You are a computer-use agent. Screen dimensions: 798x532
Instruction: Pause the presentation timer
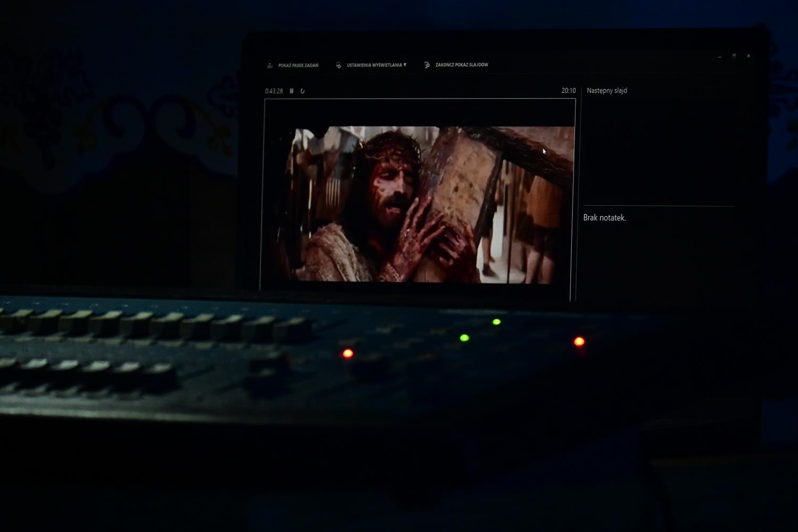tap(292, 91)
